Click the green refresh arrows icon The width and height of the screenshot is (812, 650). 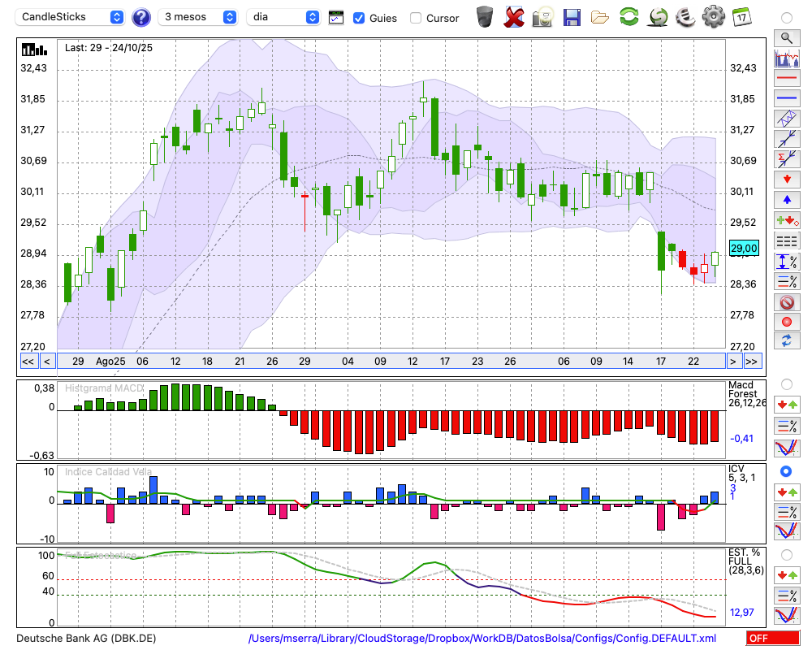click(x=628, y=17)
